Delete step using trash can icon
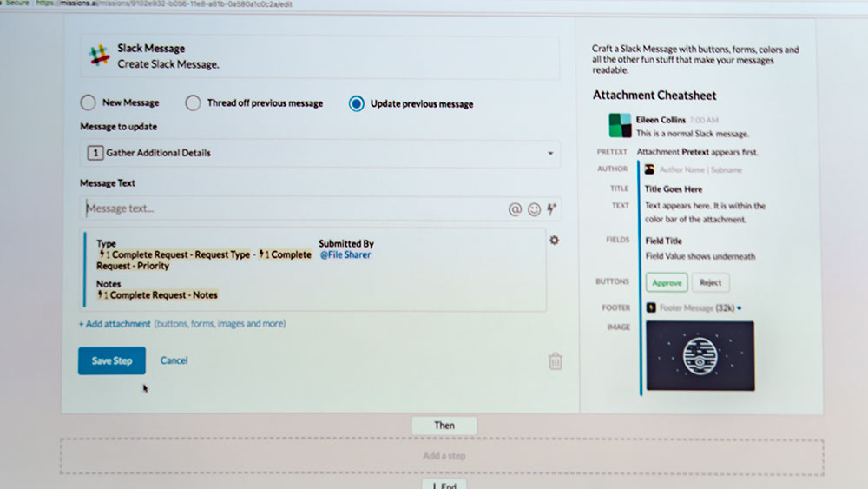868x489 pixels. pyautogui.click(x=556, y=361)
